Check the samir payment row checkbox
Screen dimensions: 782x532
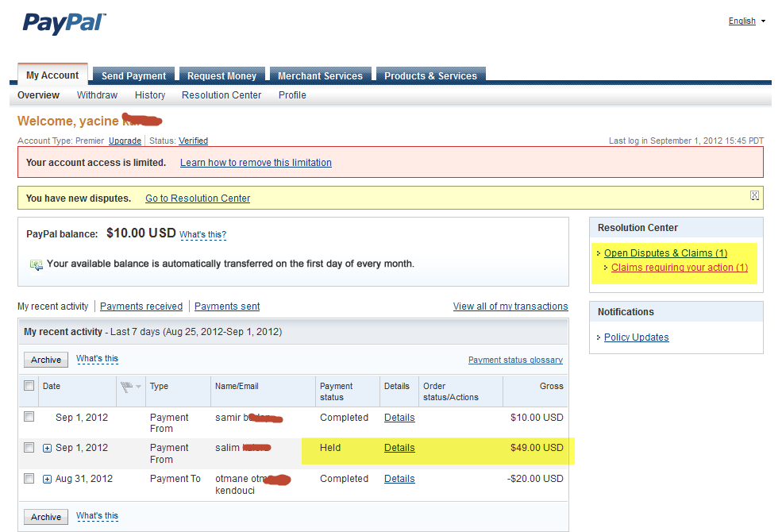(x=29, y=416)
